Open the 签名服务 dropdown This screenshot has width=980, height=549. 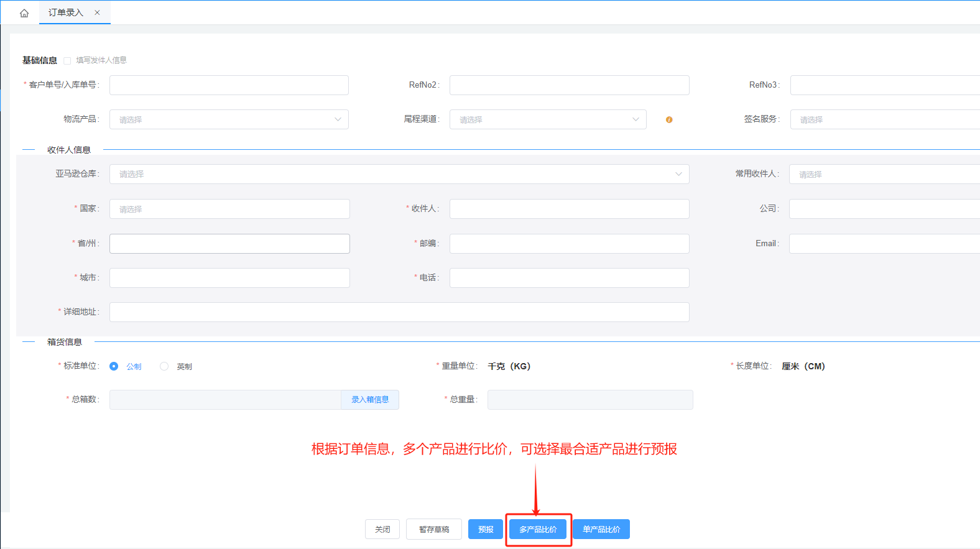tap(885, 119)
